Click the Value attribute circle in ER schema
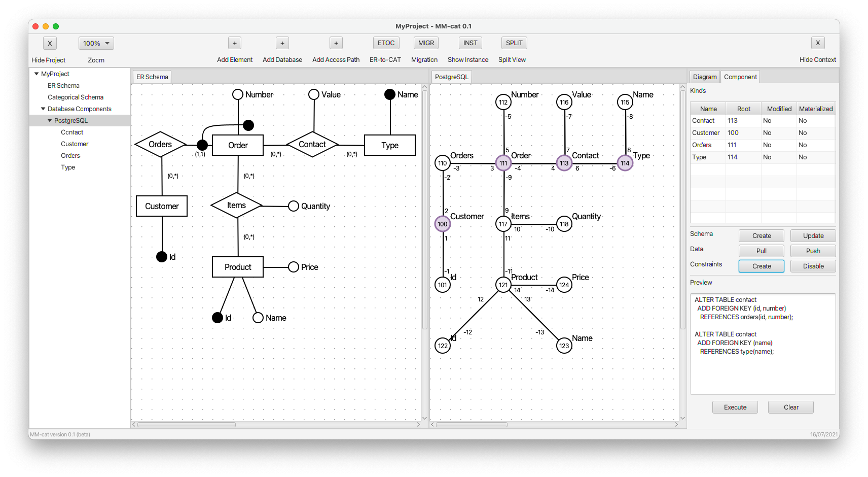 pos(314,94)
